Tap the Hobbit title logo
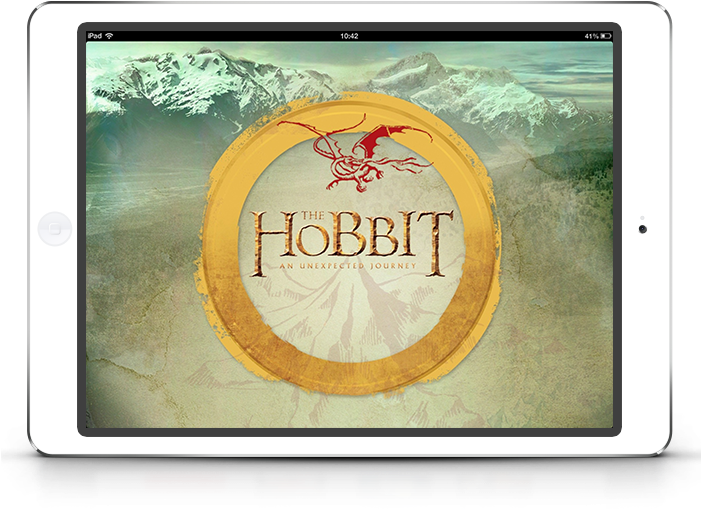The height and width of the screenshot is (509, 701). click(351, 243)
